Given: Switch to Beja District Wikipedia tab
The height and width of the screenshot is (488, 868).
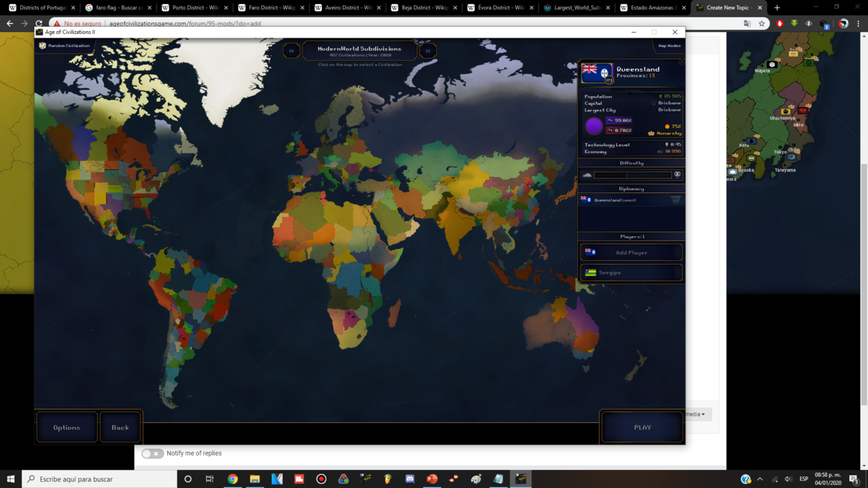Looking at the screenshot, I should [x=425, y=7].
